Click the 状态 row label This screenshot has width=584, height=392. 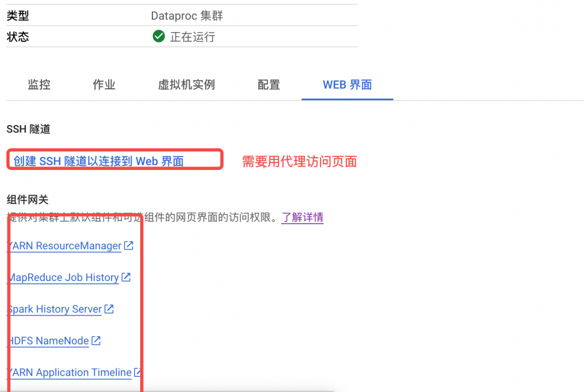[18, 37]
